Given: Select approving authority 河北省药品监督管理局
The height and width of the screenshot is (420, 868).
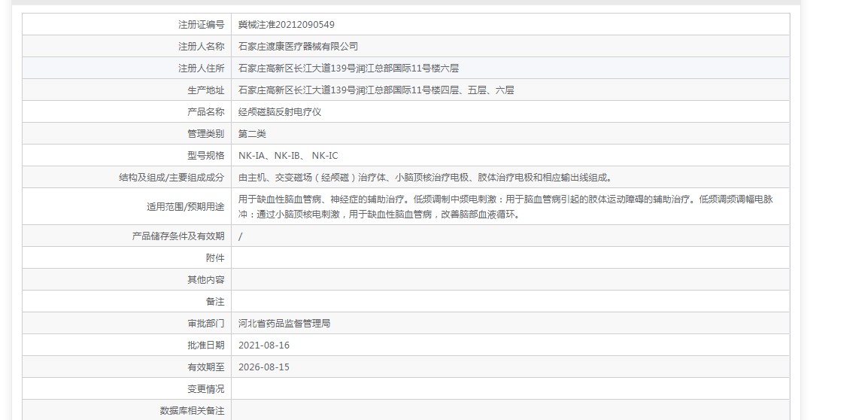Looking at the screenshot, I should (x=284, y=323).
